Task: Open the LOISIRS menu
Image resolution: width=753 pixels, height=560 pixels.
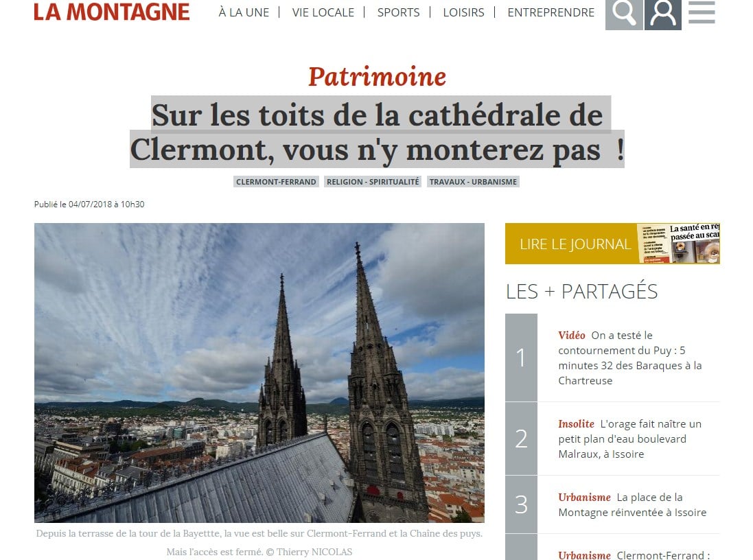Action: (x=463, y=12)
